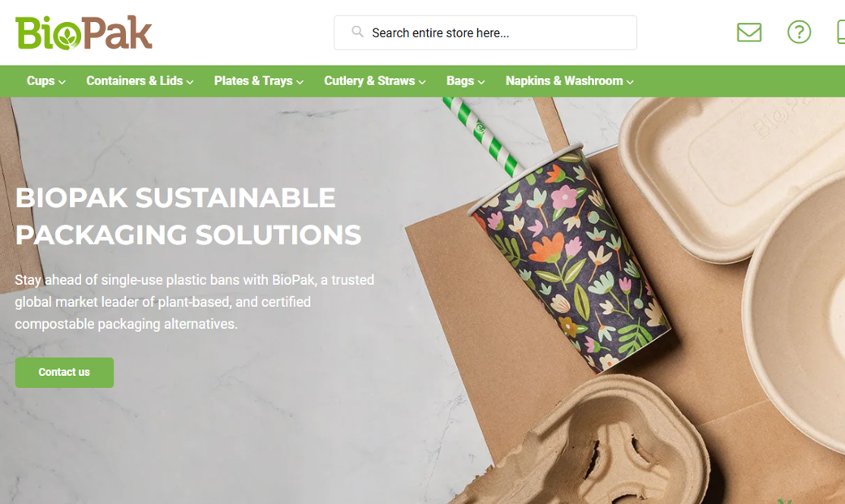Expand the Containers & Lids chevron
The image size is (845, 504).
pyautogui.click(x=190, y=82)
